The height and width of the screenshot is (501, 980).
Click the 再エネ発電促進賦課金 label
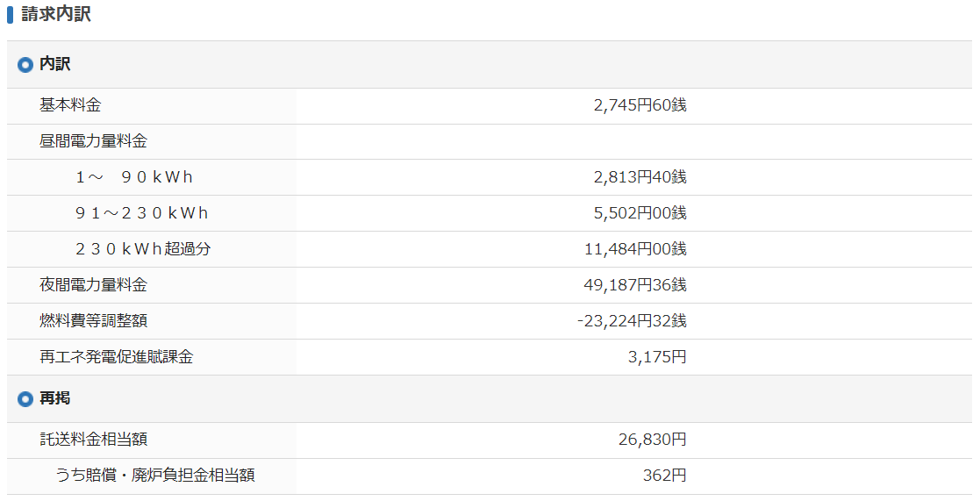117,357
